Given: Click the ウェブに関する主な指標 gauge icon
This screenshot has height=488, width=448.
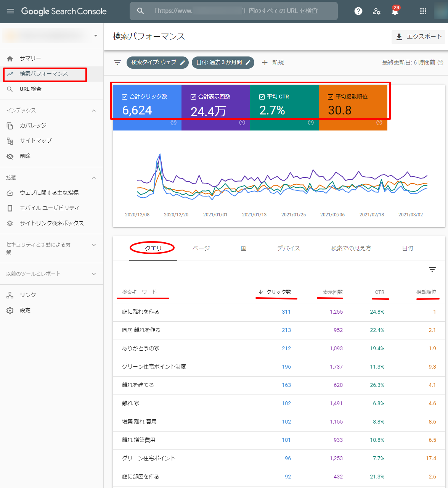Looking at the screenshot, I should tap(10, 193).
